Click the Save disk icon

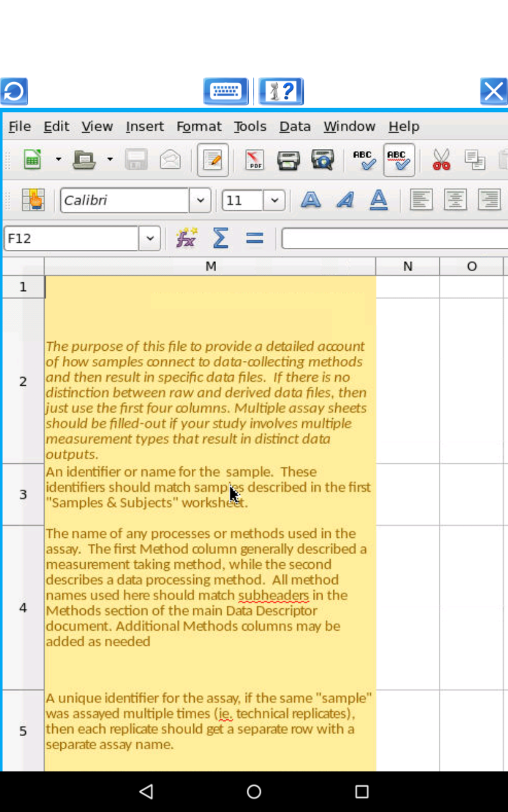tap(136, 160)
